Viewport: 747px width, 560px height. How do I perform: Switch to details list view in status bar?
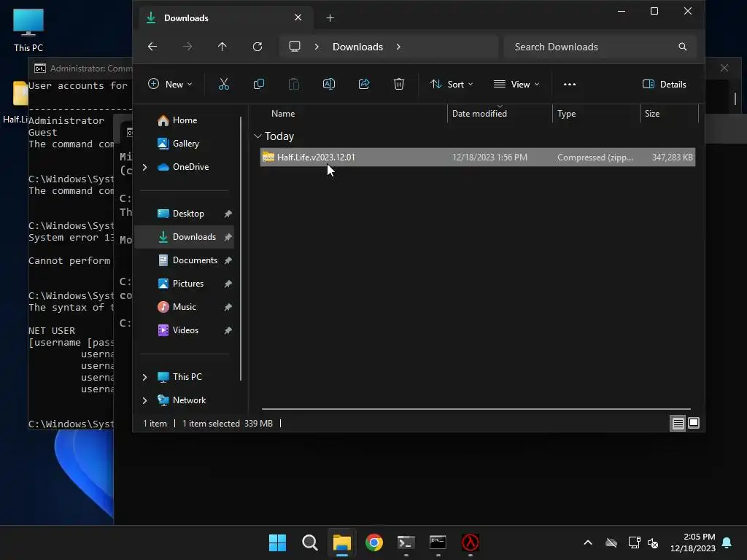pos(678,423)
